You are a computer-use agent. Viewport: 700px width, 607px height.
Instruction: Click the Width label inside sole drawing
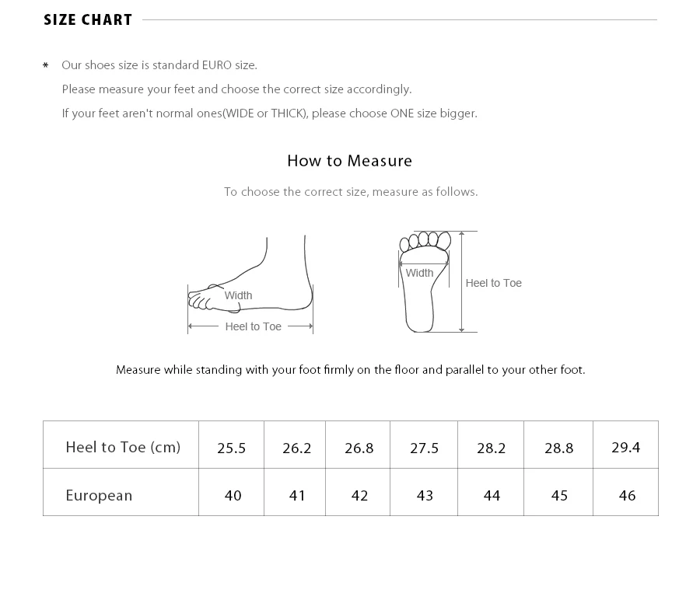point(419,273)
